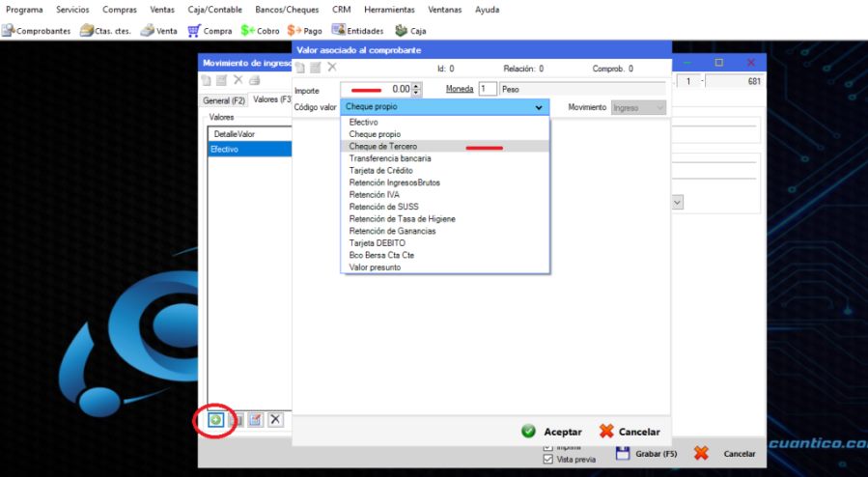The height and width of the screenshot is (477, 868).
Task: Click the underlined Moneda link
Action: coord(460,89)
